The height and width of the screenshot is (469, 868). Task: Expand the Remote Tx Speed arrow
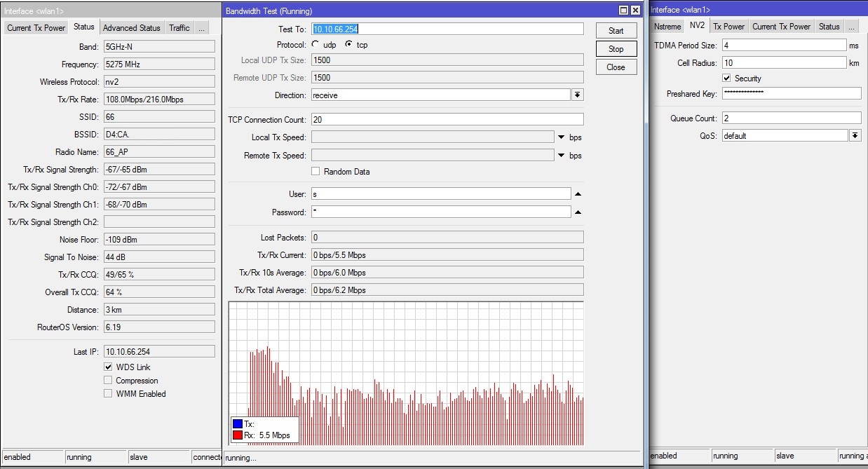(x=562, y=156)
